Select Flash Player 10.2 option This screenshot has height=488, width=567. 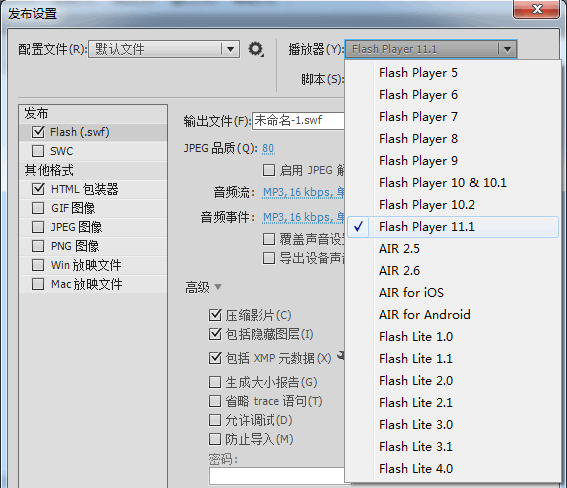coord(453,205)
